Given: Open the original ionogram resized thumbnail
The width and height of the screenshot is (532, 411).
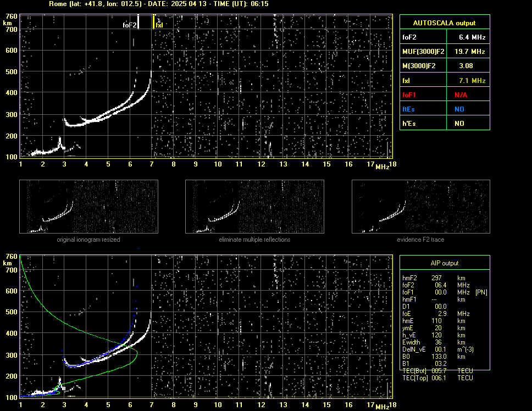Looking at the screenshot, I should pyautogui.click(x=88, y=207).
